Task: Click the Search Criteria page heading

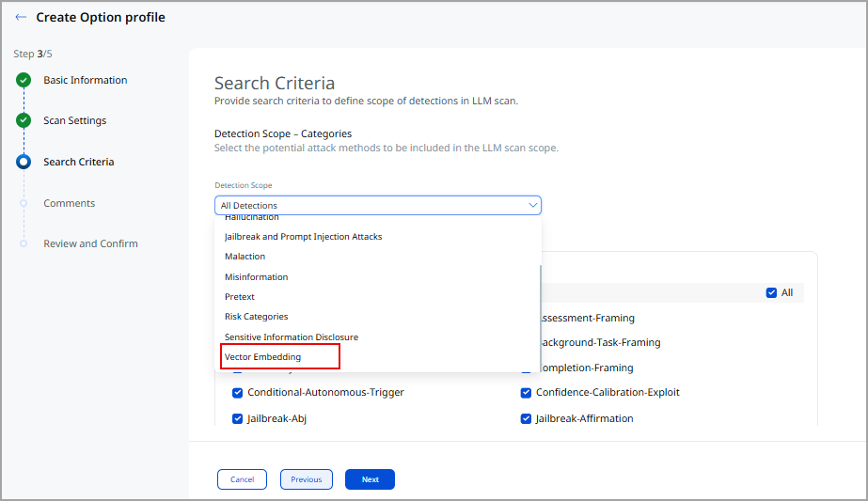Action: tap(275, 83)
